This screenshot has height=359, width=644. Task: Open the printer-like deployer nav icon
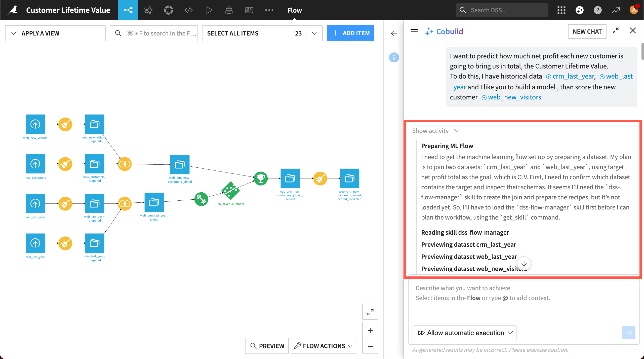pos(229,10)
